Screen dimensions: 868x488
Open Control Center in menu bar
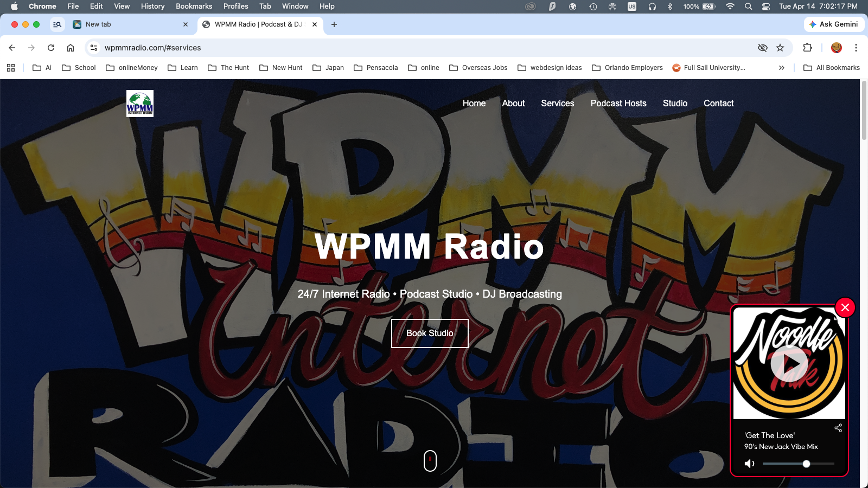coord(766,7)
